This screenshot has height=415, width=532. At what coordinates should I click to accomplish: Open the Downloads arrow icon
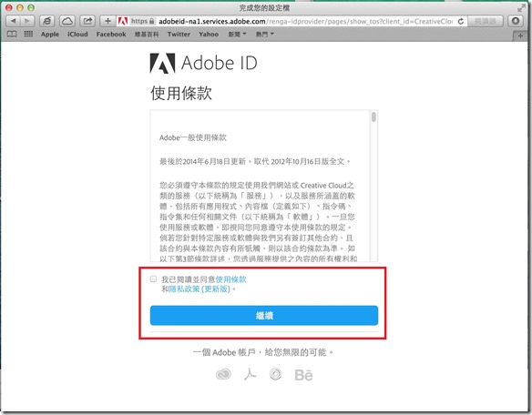(516, 21)
